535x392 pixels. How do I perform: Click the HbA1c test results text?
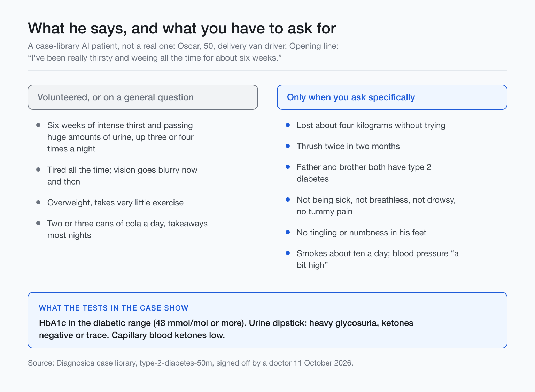[226, 329]
